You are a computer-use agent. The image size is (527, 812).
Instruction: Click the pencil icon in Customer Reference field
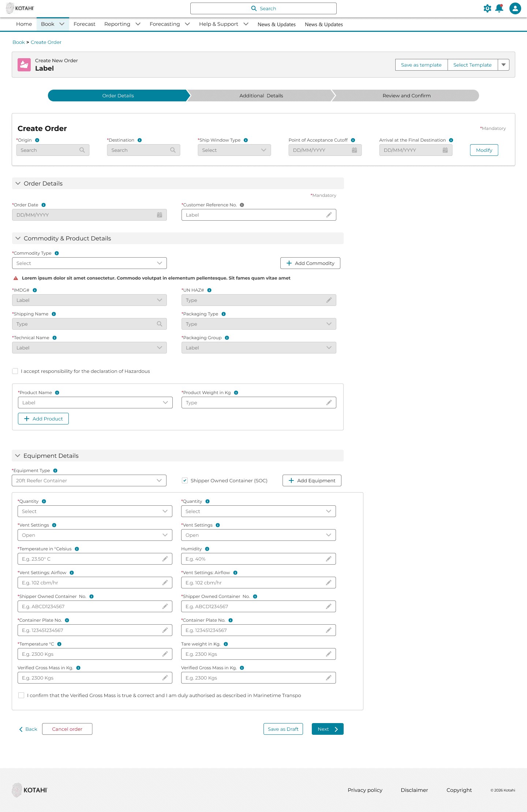point(329,215)
